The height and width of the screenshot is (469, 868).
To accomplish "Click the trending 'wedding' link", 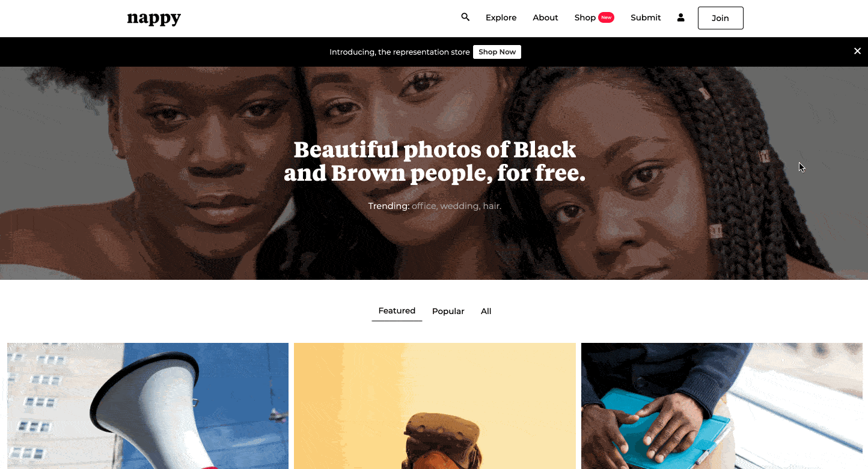I will click(x=460, y=206).
